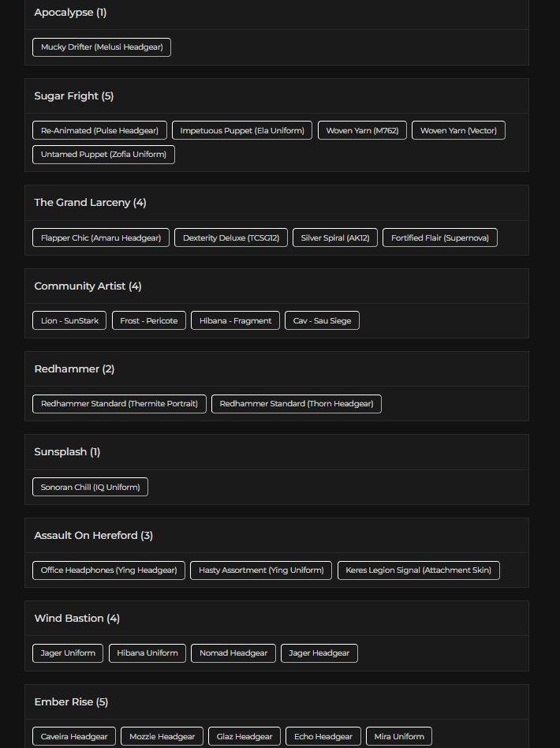This screenshot has width=560, height=748.
Task: Choose Silver Spiral (AK12) tag
Action: (x=335, y=237)
